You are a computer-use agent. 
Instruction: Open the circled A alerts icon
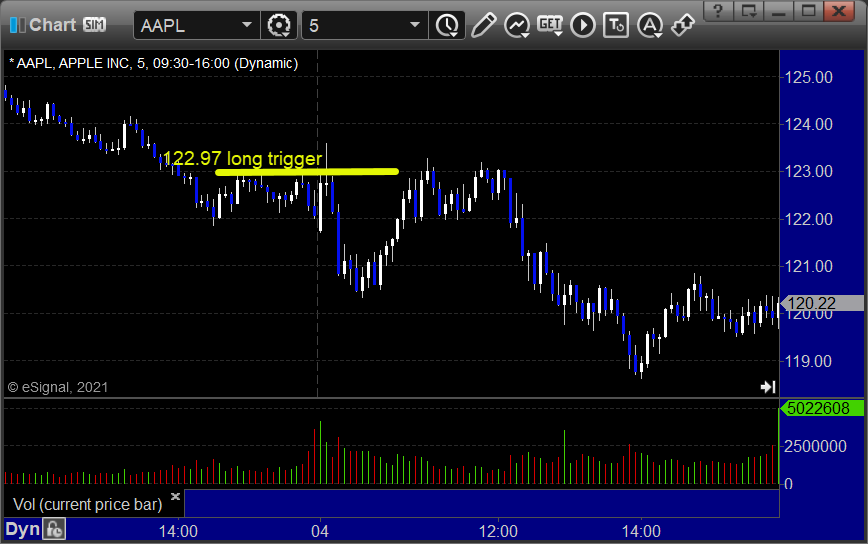650,25
